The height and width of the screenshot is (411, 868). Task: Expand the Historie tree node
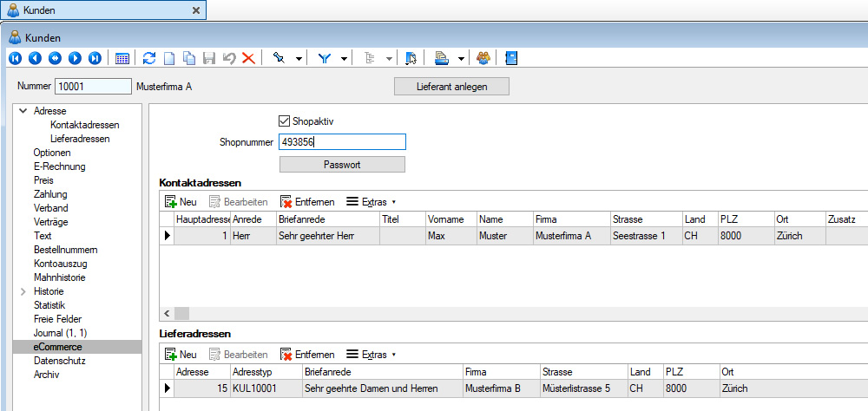pyautogui.click(x=22, y=291)
